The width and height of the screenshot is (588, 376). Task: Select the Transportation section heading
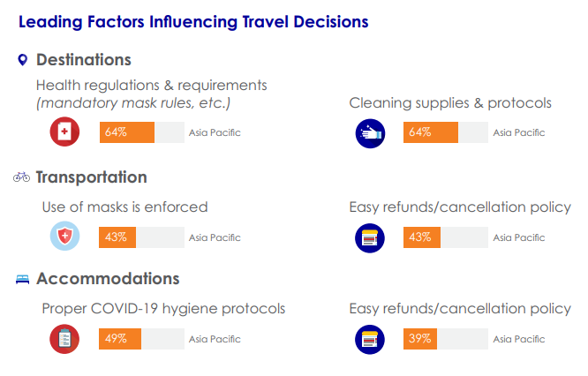pyautogui.click(x=92, y=177)
